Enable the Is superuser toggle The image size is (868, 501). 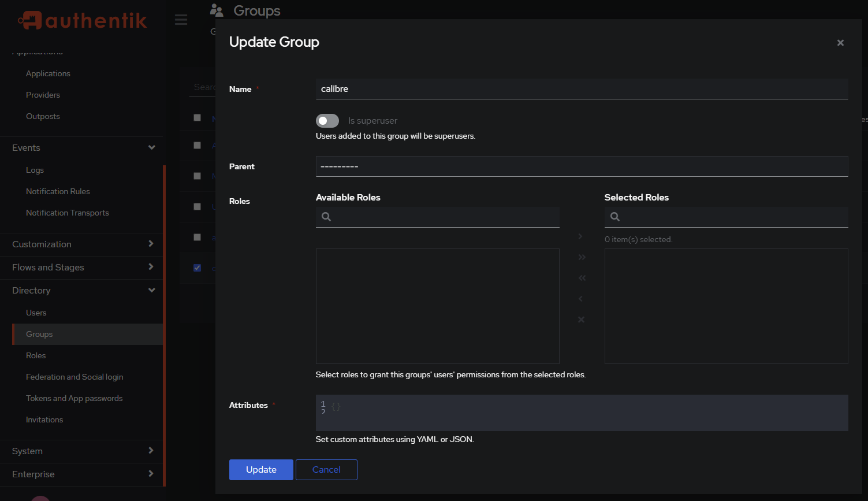(327, 121)
